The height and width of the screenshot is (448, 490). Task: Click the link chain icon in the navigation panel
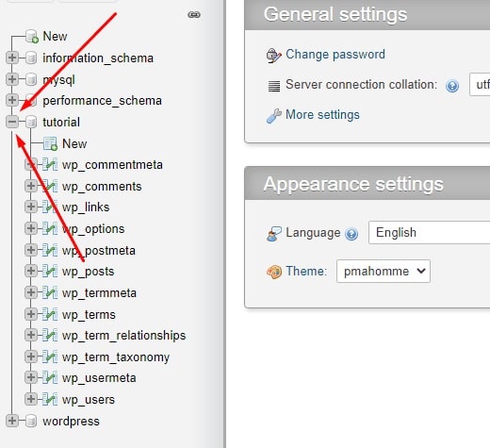pyautogui.click(x=194, y=15)
